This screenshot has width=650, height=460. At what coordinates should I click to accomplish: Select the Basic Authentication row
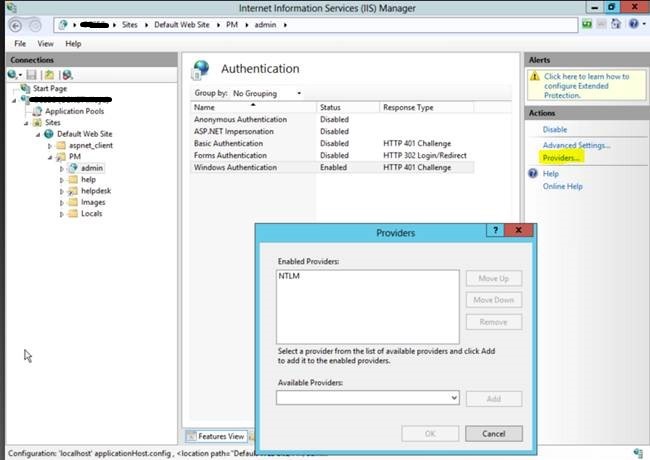point(332,143)
